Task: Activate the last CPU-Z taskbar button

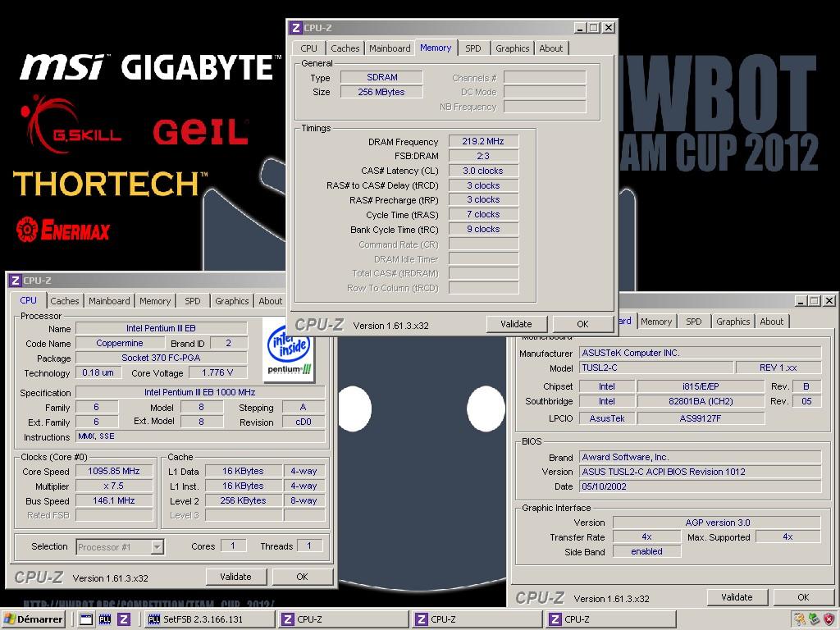Action: click(x=610, y=619)
